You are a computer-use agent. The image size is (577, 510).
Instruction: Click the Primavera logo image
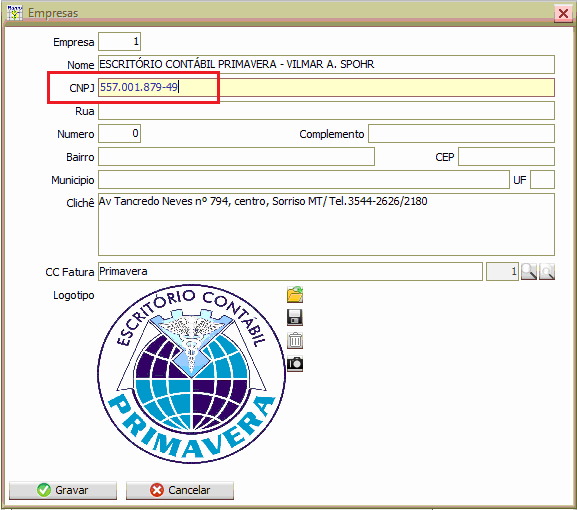(191, 373)
